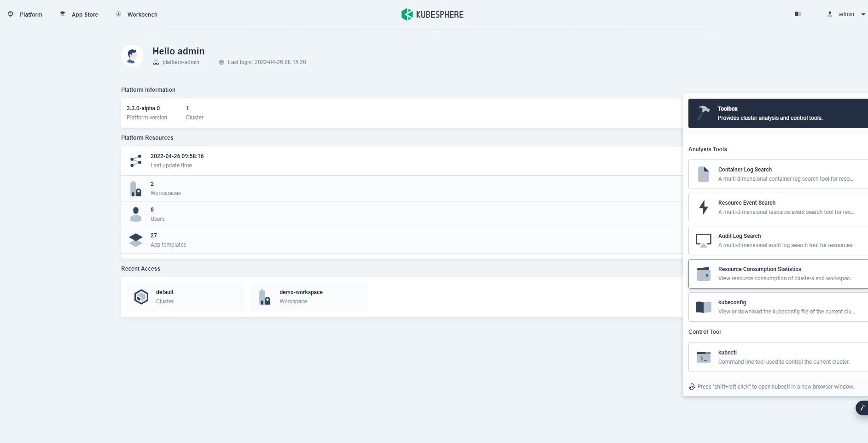Toggle the floating toolbox hammer button

862,408
